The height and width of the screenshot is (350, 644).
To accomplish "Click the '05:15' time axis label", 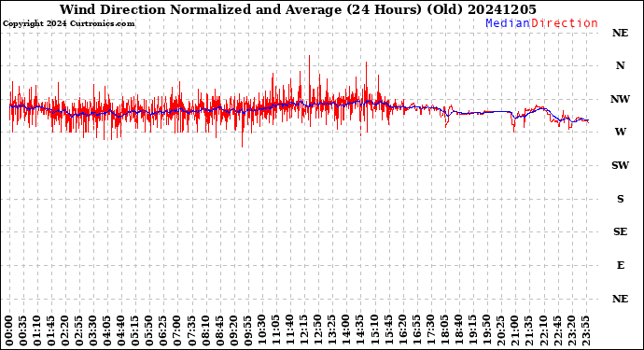I will pos(135,330).
